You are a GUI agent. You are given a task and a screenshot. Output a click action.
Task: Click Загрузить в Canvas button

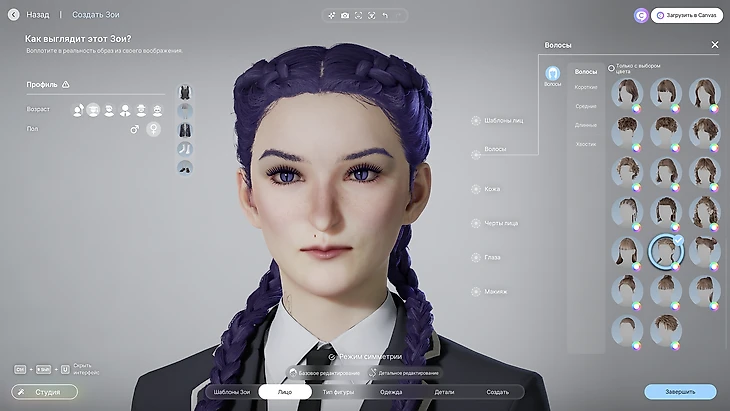coord(687,15)
